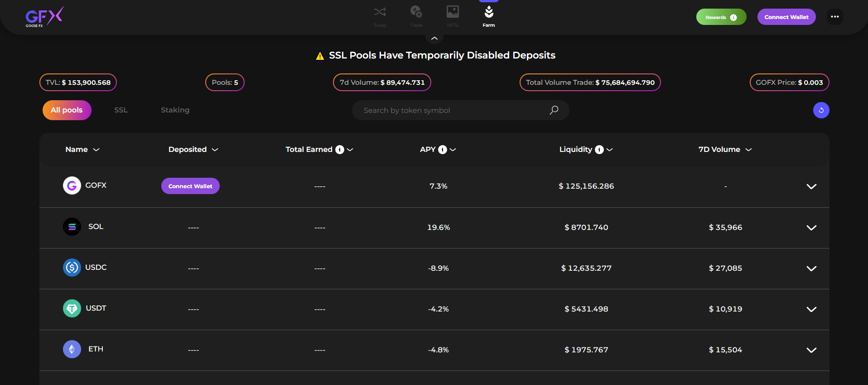Click the TVL $ 153,900.568 badge

coord(78,83)
